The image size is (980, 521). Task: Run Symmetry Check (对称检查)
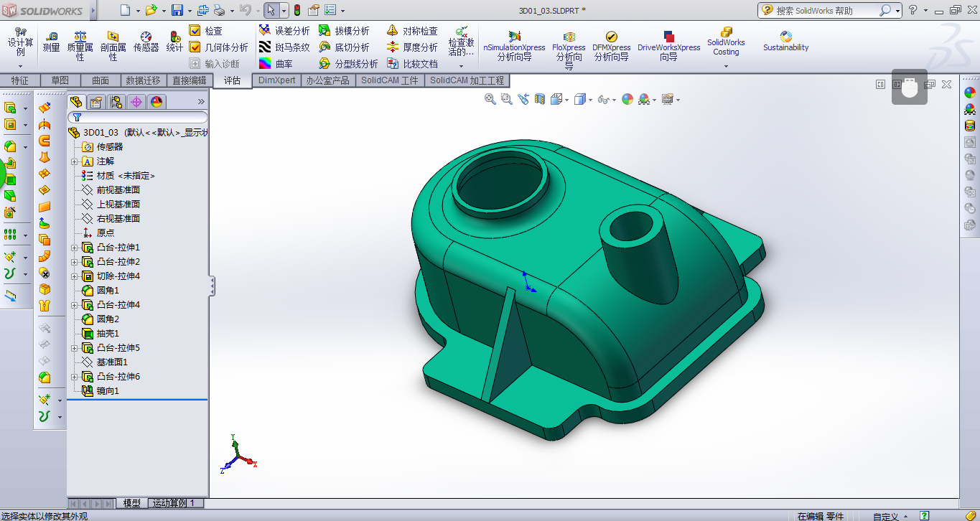[412, 31]
